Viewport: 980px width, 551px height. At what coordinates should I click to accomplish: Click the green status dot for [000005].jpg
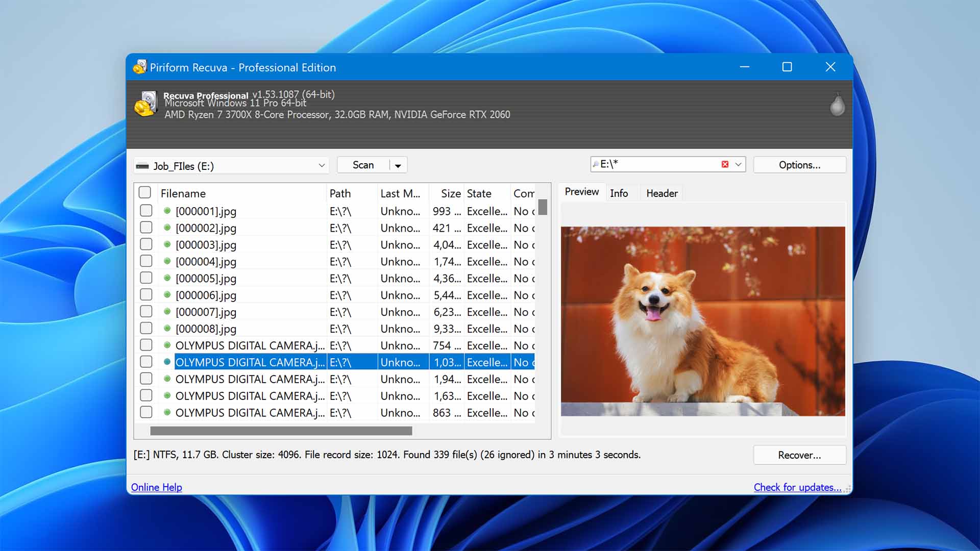(x=167, y=278)
